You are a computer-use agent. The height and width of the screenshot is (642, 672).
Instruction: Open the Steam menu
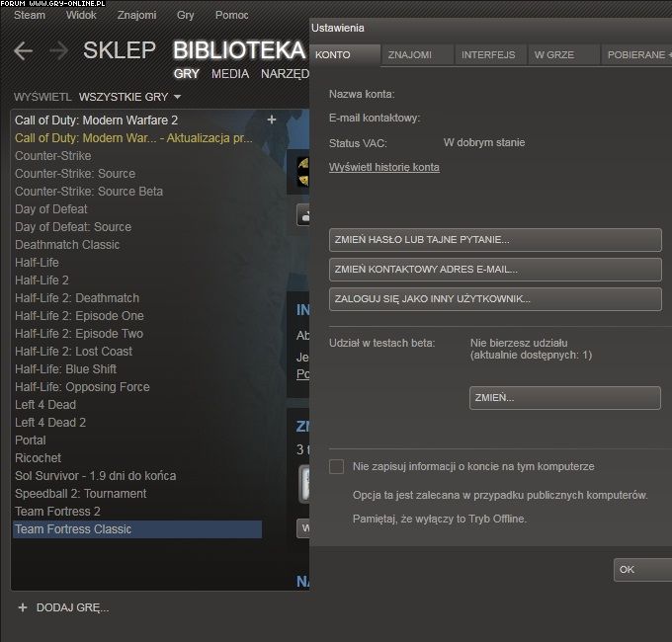click(x=29, y=15)
